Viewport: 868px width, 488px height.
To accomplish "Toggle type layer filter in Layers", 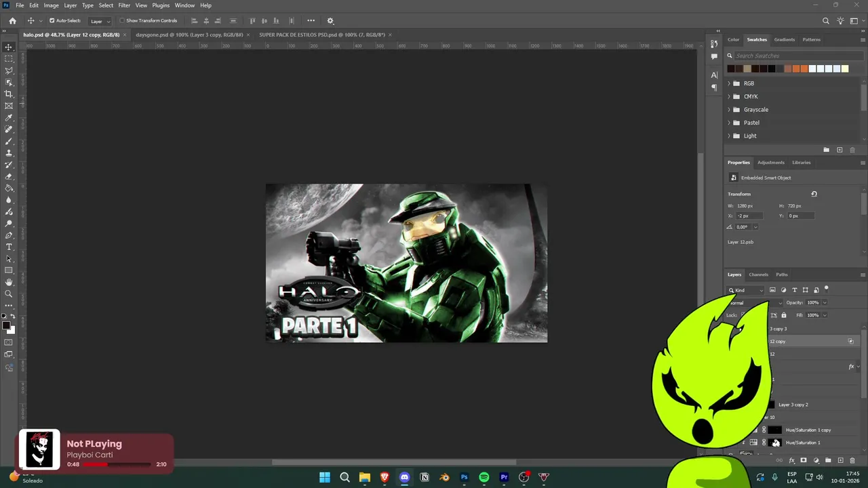I will pos(795,290).
